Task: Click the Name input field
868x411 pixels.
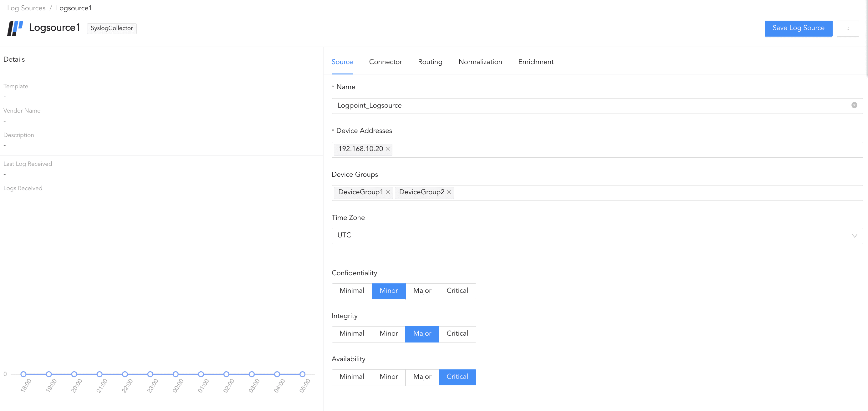Action: 573,106
